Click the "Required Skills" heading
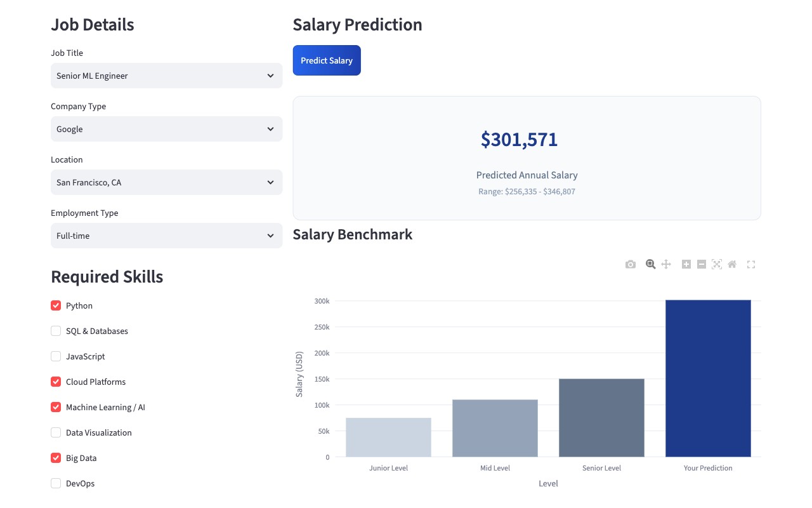 point(107,277)
